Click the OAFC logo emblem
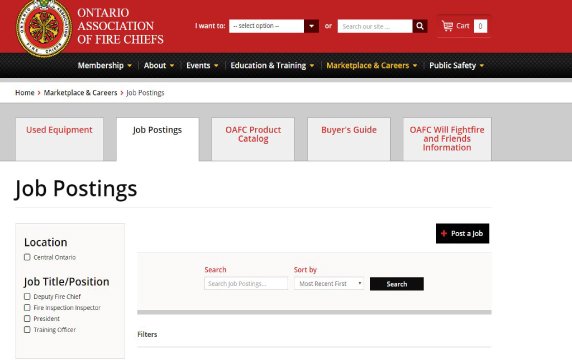572x360 pixels. 44,28
